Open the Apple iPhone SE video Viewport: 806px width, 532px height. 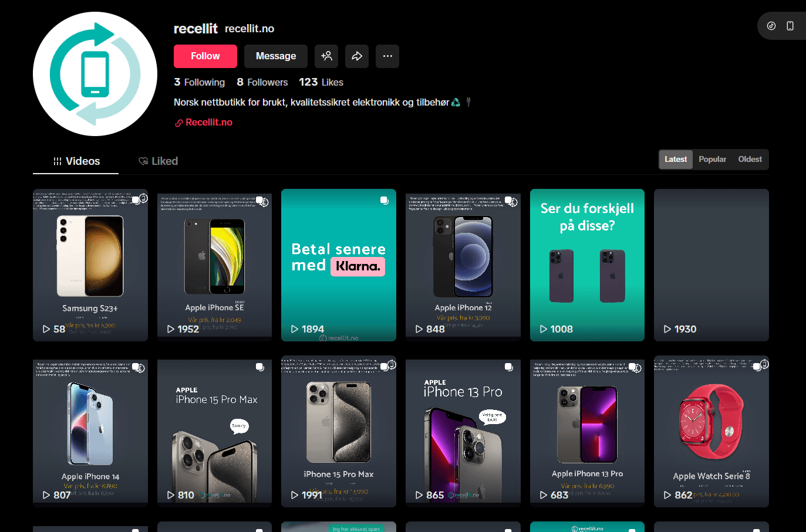point(215,265)
